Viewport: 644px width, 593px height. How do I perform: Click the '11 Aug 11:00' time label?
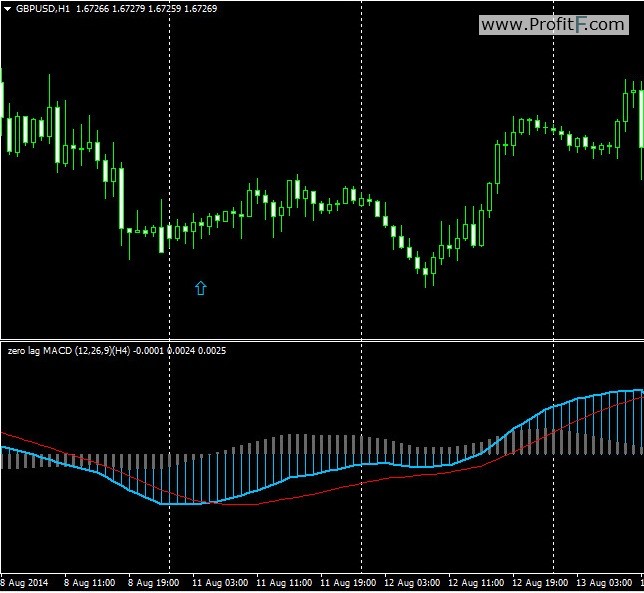[284, 583]
